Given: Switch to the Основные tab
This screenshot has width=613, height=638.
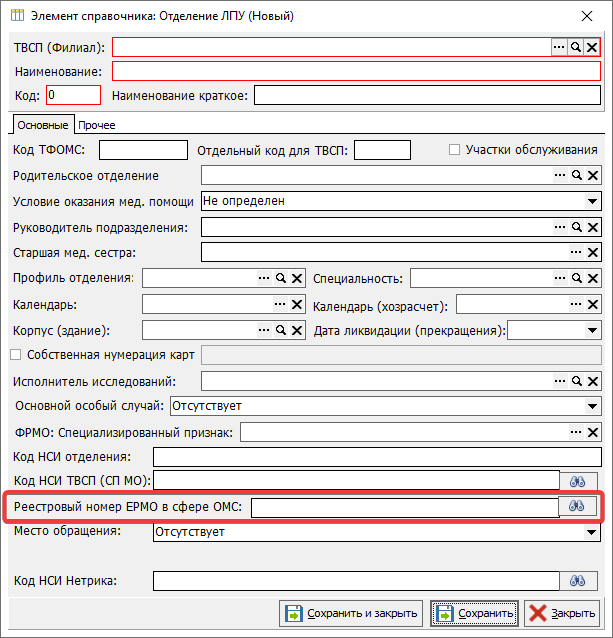Looking at the screenshot, I should coord(43,125).
